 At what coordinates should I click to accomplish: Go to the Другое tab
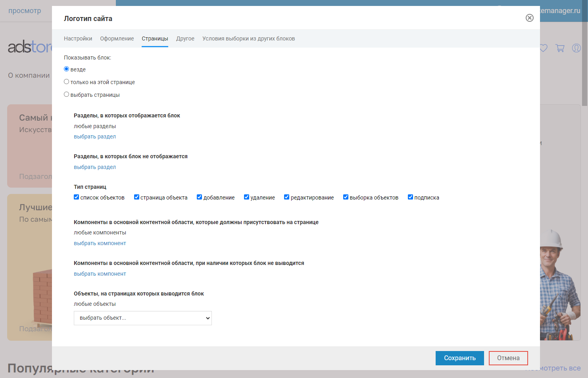(x=185, y=38)
